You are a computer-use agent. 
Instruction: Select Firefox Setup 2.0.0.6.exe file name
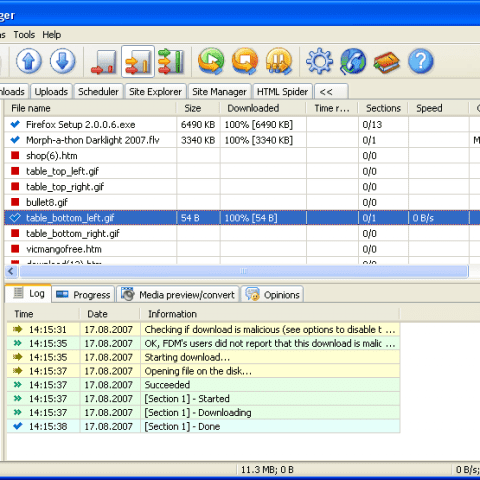coord(81,124)
